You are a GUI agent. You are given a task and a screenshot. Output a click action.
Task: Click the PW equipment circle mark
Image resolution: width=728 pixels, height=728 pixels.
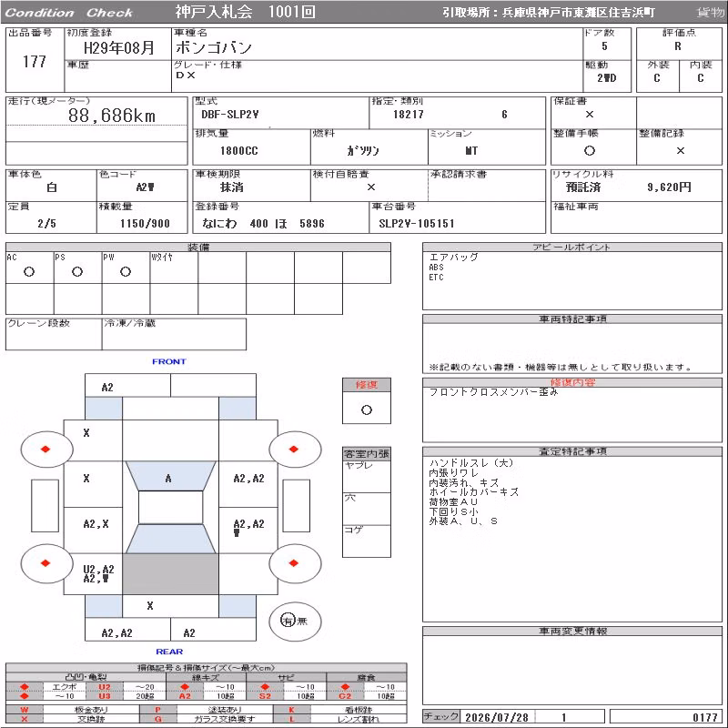tap(126, 271)
